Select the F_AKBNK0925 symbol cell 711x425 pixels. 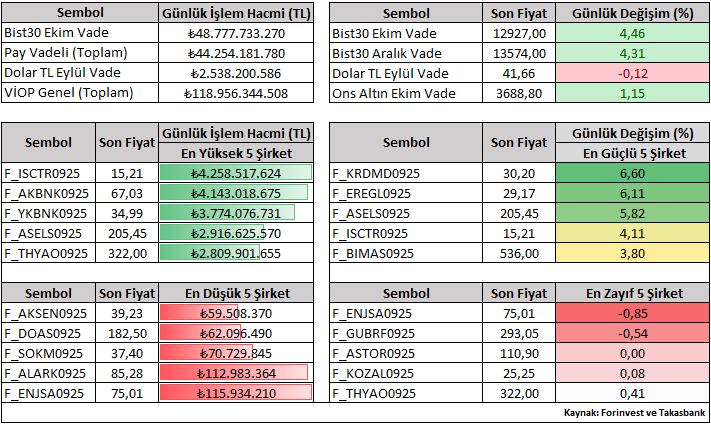click(x=48, y=193)
